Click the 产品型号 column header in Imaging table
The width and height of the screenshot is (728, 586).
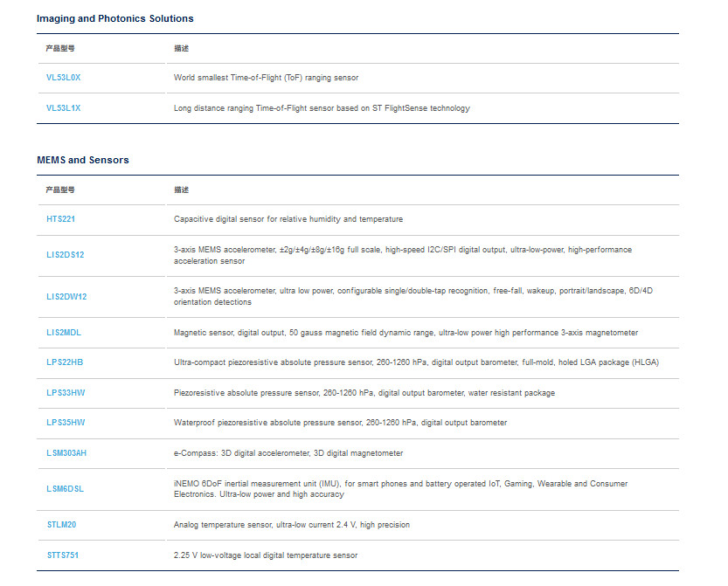click(x=60, y=48)
